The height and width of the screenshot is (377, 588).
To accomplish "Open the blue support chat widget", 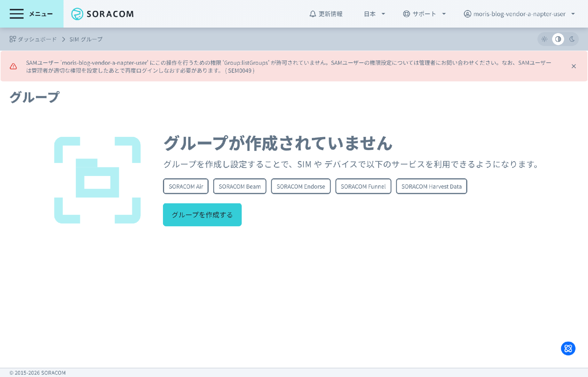I will pyautogui.click(x=568, y=348).
